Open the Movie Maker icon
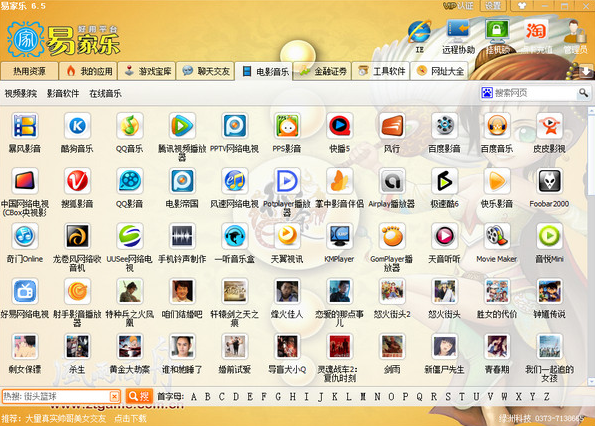 [497, 236]
